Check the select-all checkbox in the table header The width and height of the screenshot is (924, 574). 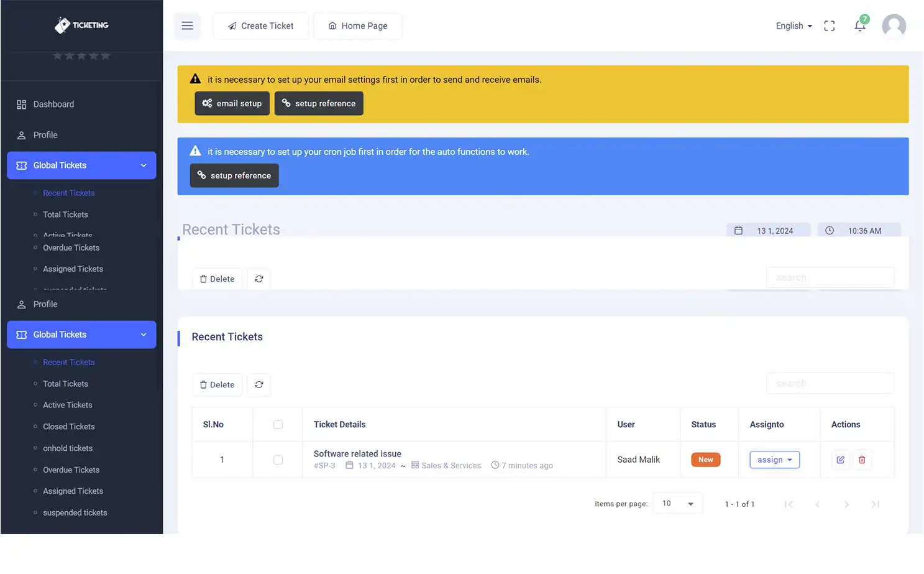coord(278,425)
